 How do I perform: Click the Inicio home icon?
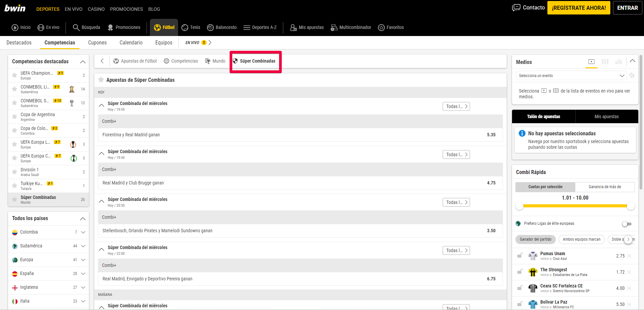tap(15, 28)
